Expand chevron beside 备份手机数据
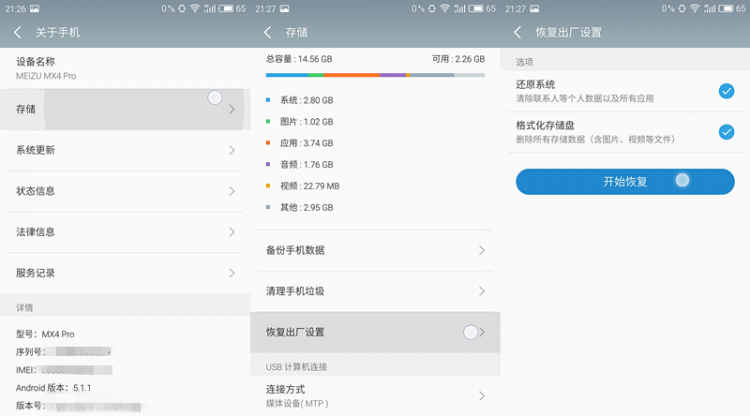 tap(482, 250)
